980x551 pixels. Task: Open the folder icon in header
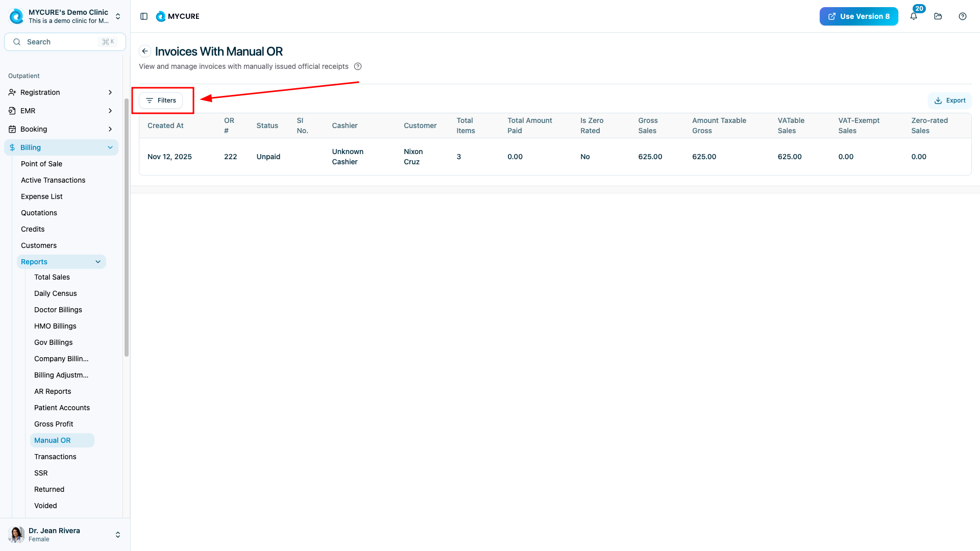[x=938, y=16]
